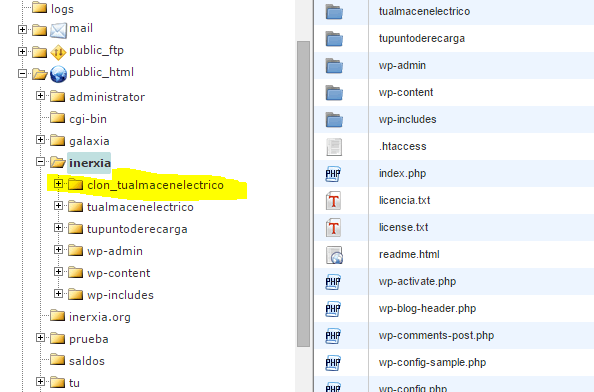Click the mail envelope icon in tree
This screenshot has width=594, height=392.
tap(58, 30)
